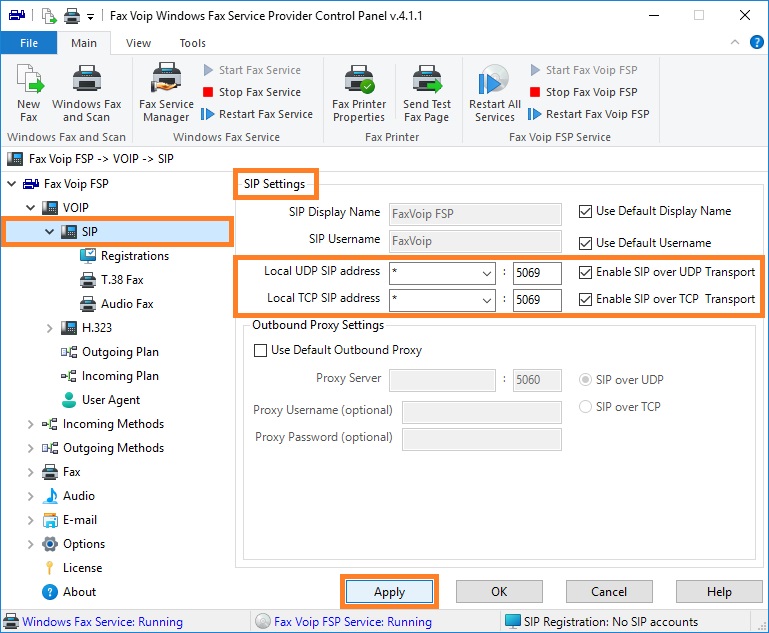Switch to the View tab
The image size is (769, 633).
[x=138, y=43]
